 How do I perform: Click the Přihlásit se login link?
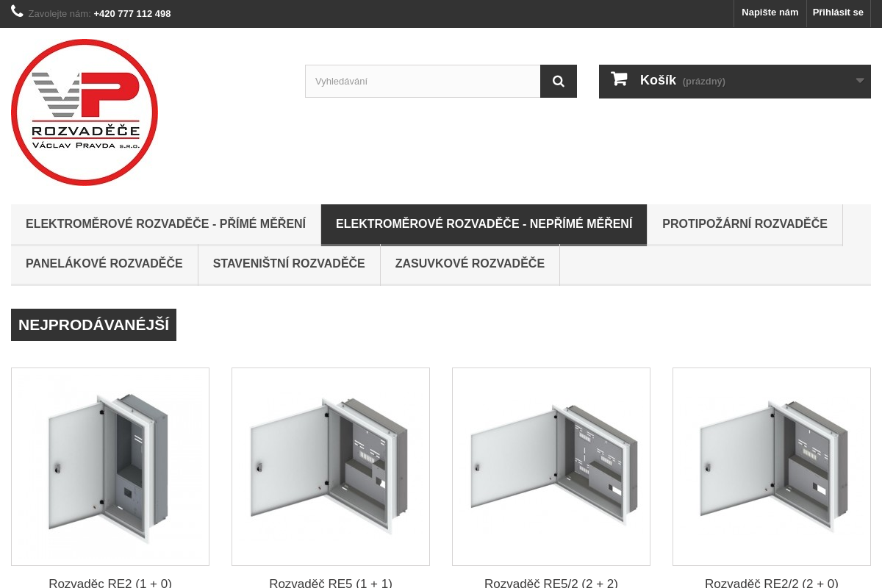coord(837,12)
